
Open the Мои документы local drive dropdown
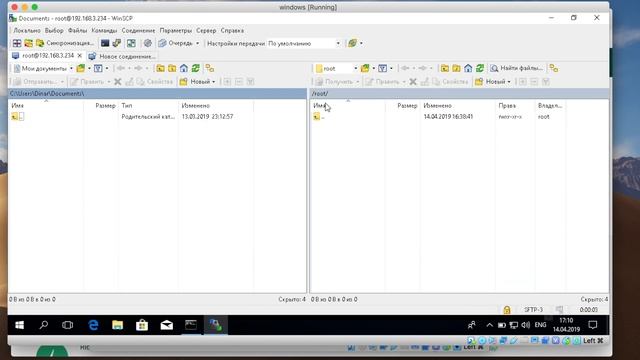(43, 68)
